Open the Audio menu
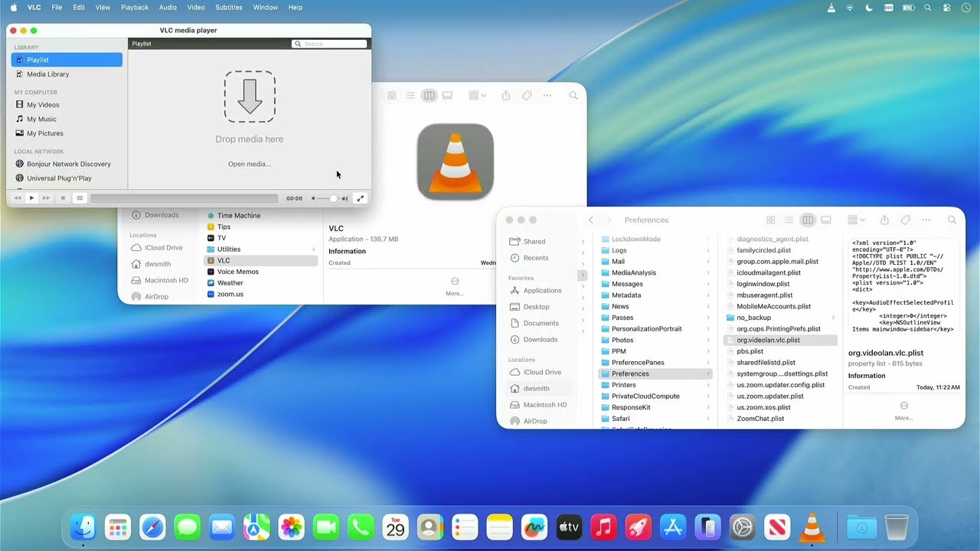This screenshot has width=980, height=551. click(x=168, y=7)
